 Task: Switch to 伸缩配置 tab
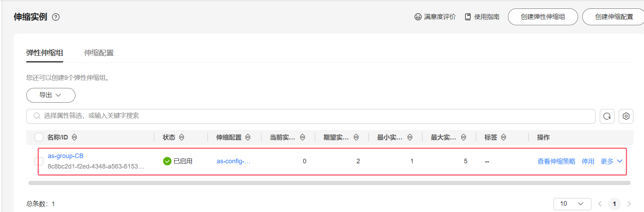99,53
